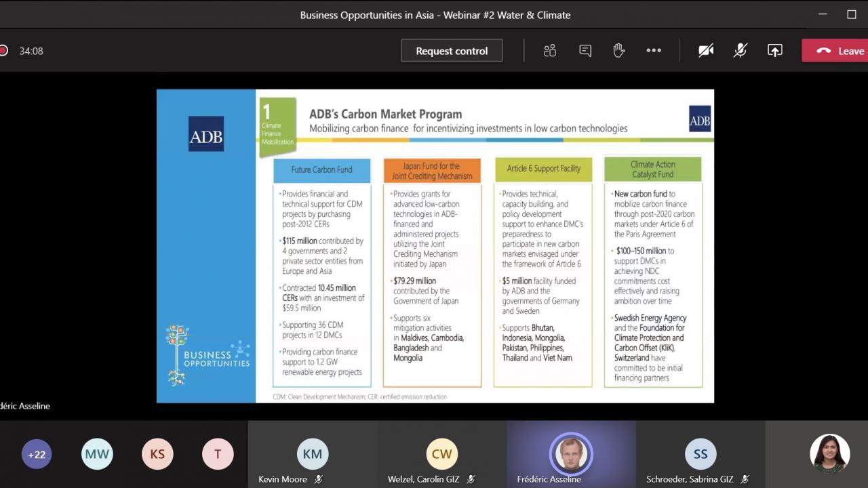
Task: Click the recording indicator icon
Action: [3, 51]
